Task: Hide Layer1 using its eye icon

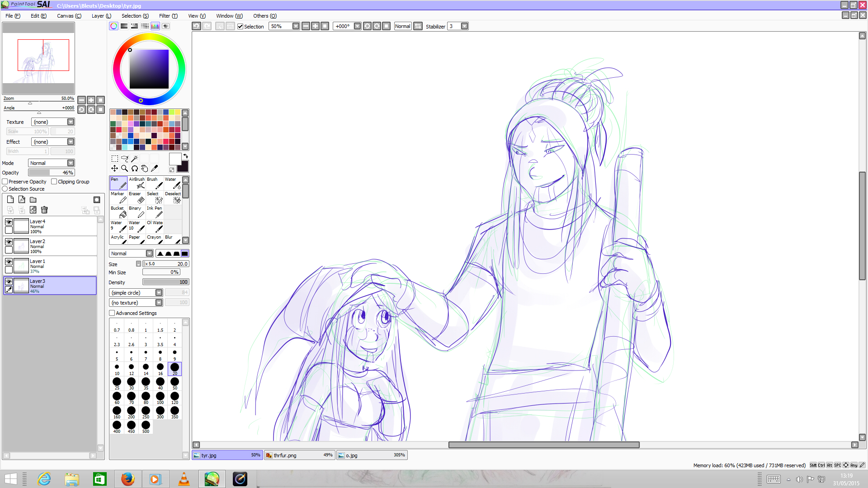Action: (x=9, y=262)
